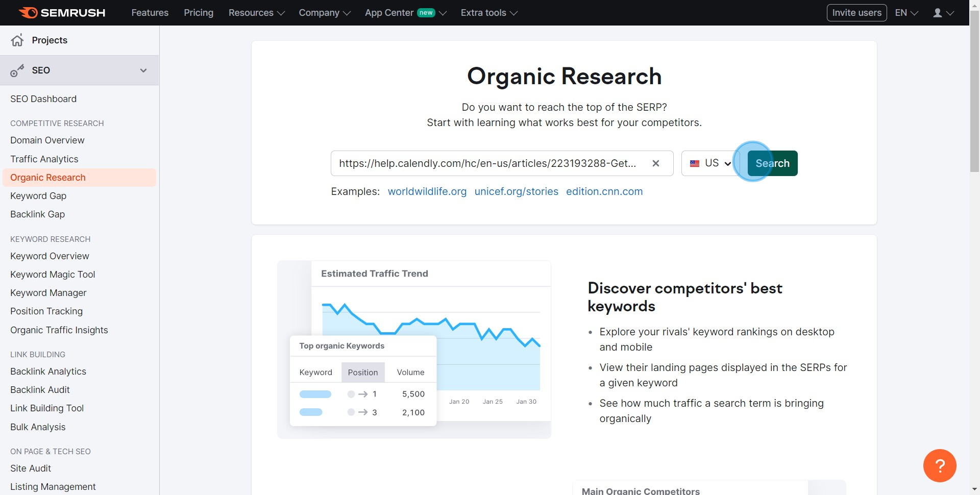Open Keyword Magic Tool
Image resolution: width=980 pixels, height=495 pixels.
[53, 275]
